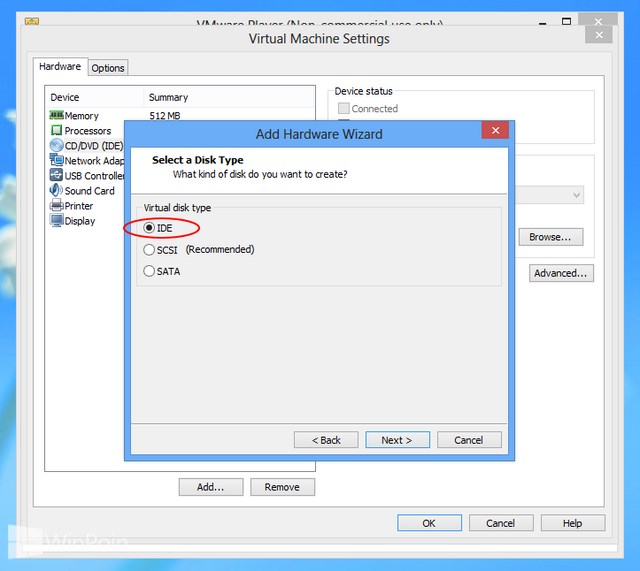Close the Add Hardware Wizard dialog

click(495, 130)
